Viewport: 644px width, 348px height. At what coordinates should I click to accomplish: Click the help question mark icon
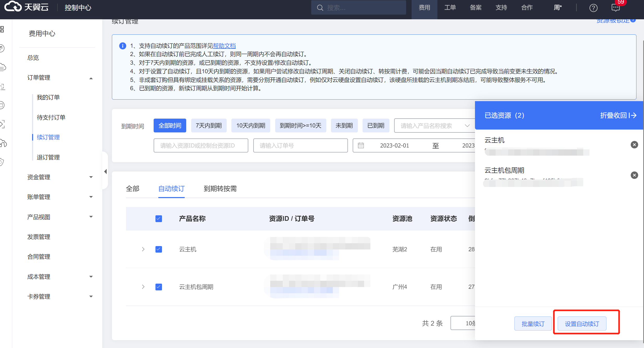coord(593,8)
